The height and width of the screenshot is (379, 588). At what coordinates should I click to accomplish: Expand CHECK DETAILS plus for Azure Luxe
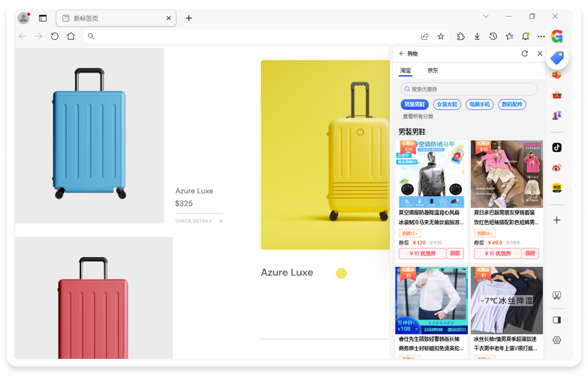click(x=221, y=221)
